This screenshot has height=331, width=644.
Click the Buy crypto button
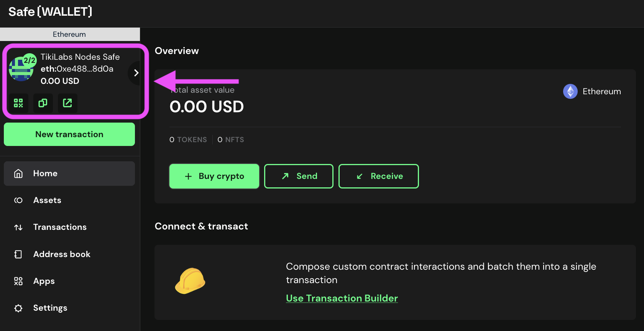[214, 176]
